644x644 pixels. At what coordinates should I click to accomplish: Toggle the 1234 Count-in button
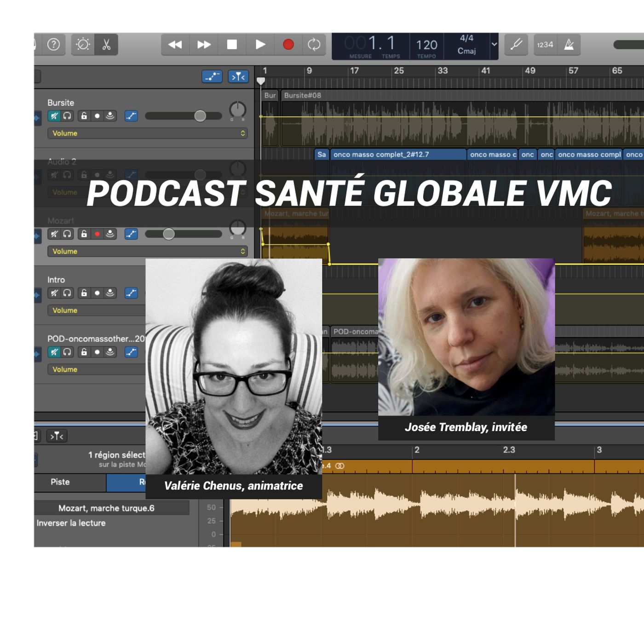click(545, 45)
